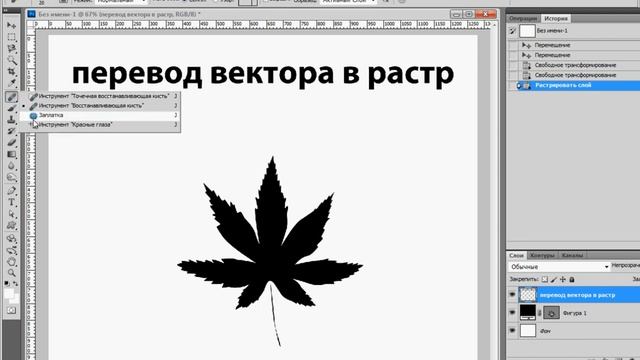Viewport: 640px width, 360px height.
Task: Choose 'Красные глаза' tool from flyout
Action: point(100,125)
